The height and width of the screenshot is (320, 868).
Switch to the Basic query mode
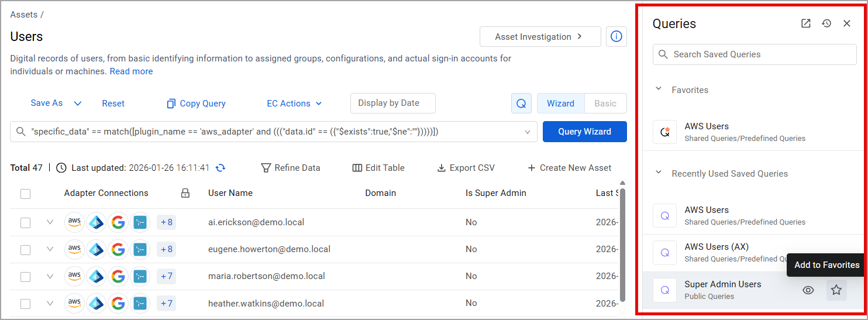605,104
